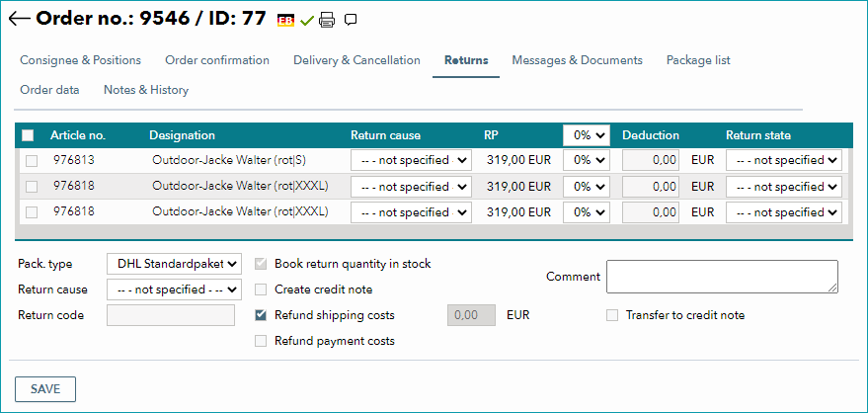Enable Refund payment costs checkbox
The width and height of the screenshot is (868, 413).
click(261, 341)
